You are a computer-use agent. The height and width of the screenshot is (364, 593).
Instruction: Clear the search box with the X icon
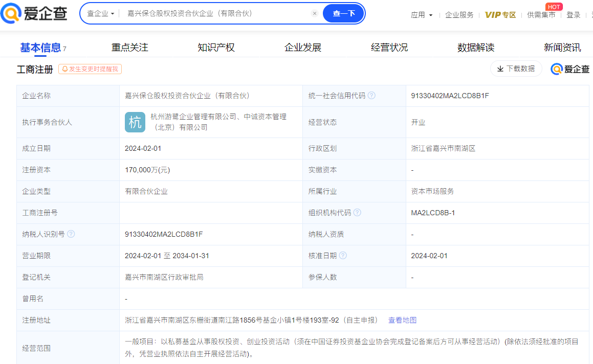314,13
